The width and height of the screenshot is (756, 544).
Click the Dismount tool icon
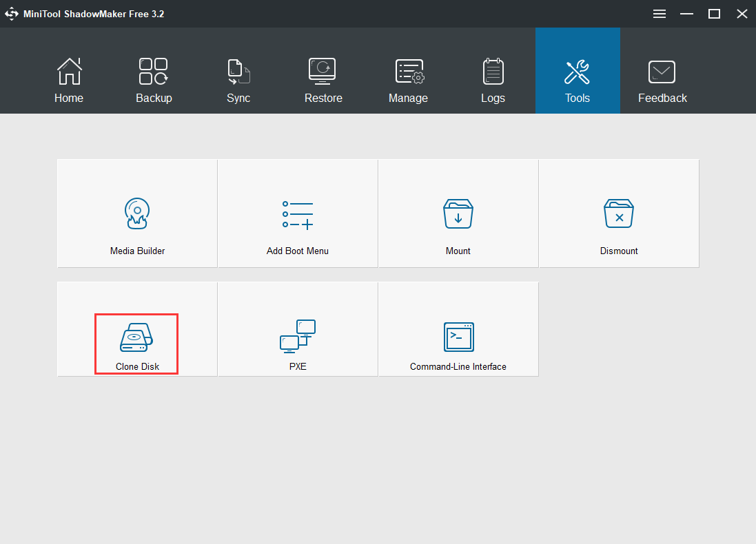pos(619,213)
